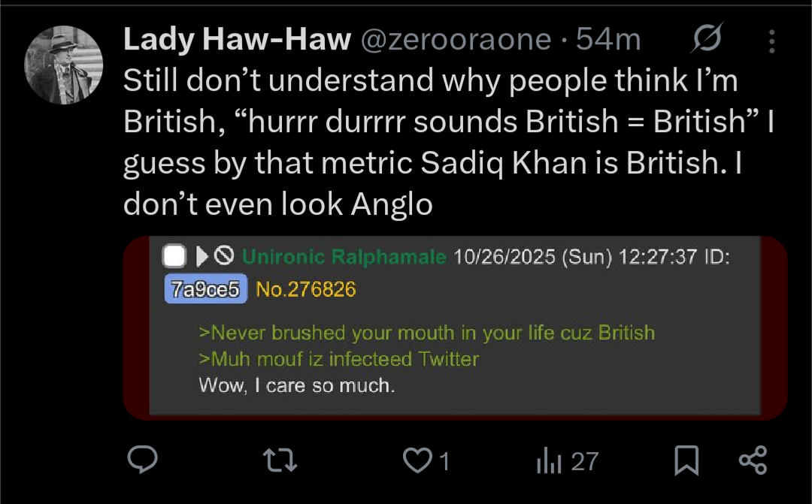This screenshot has width=812, height=504.
Task: Expand the triangle arrow beside the checkbox
Action: [x=201, y=258]
